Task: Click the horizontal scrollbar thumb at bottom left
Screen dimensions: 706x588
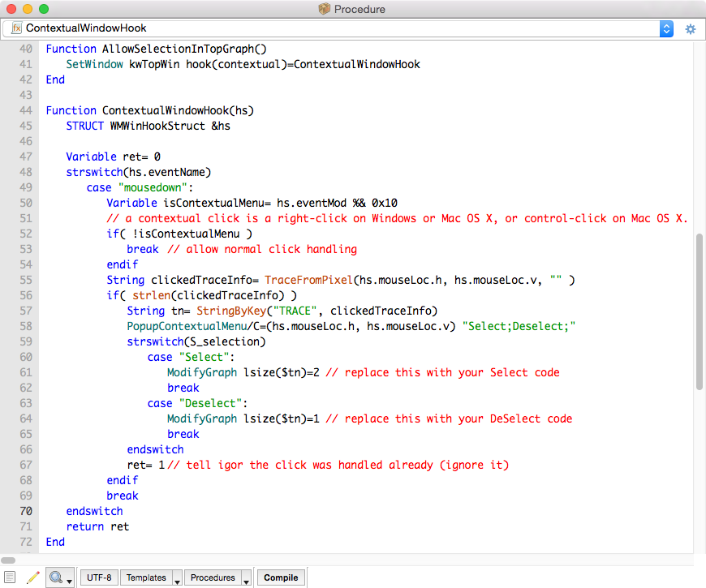Action: [10, 560]
